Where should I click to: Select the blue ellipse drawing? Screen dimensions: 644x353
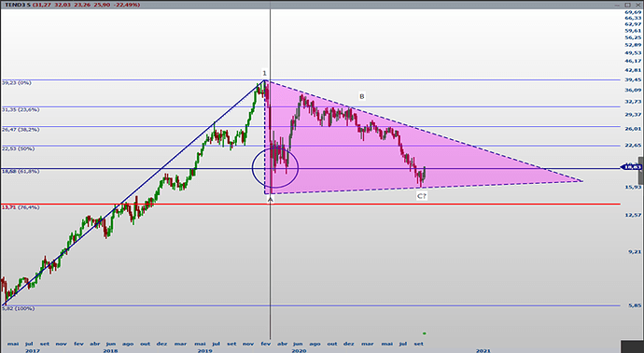click(x=274, y=168)
